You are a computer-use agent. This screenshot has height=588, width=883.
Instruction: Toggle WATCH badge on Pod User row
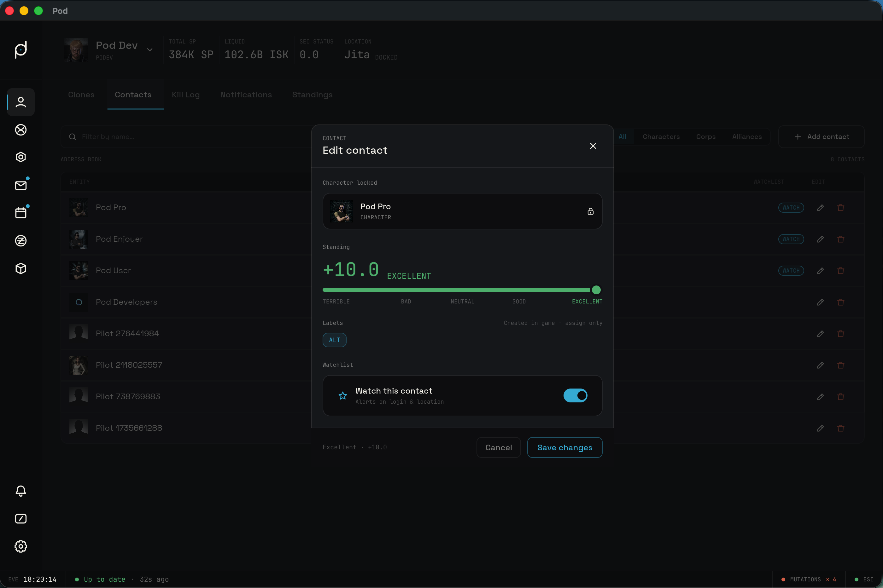pyautogui.click(x=791, y=271)
